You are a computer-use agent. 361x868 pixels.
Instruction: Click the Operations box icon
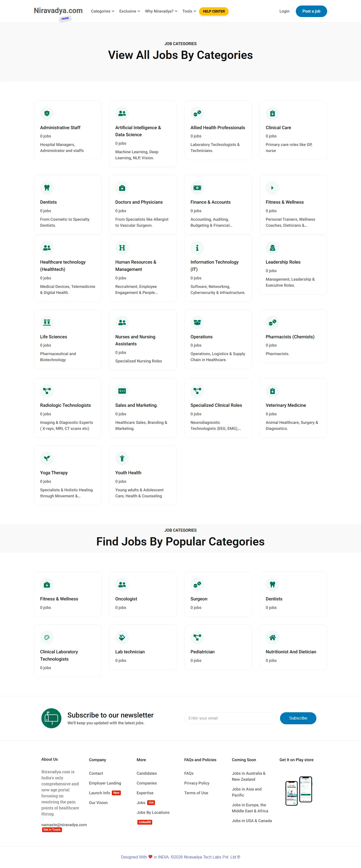(x=197, y=323)
